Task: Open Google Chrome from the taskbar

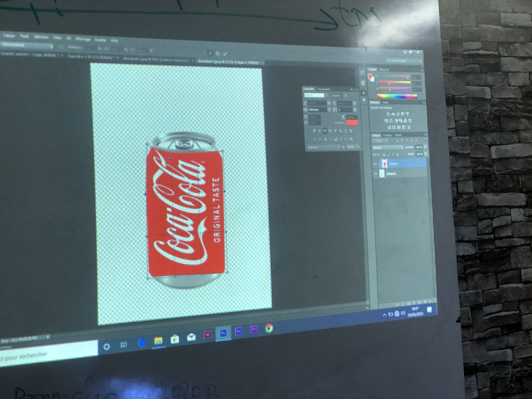Action: (x=269, y=329)
